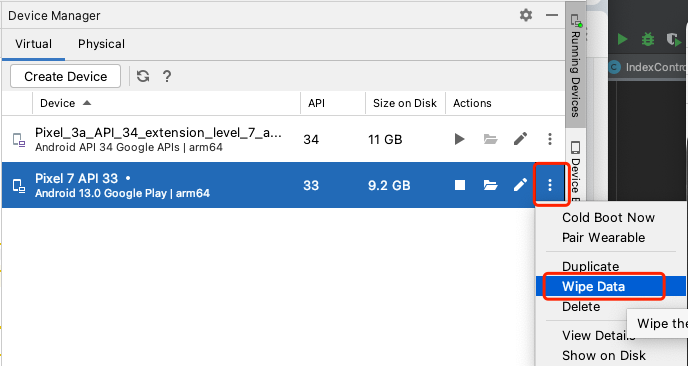Image resolution: width=688 pixels, height=366 pixels.
Task: Open the Running Devices side panel
Action: point(575,66)
